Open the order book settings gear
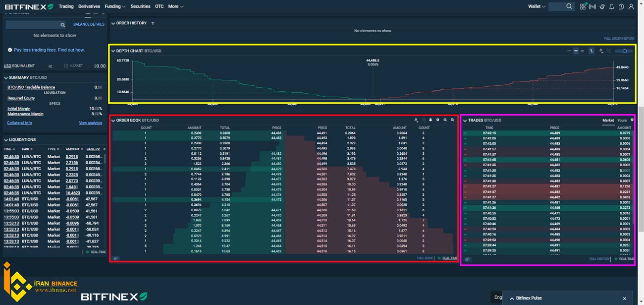This screenshot has width=644, height=305. pos(438,120)
